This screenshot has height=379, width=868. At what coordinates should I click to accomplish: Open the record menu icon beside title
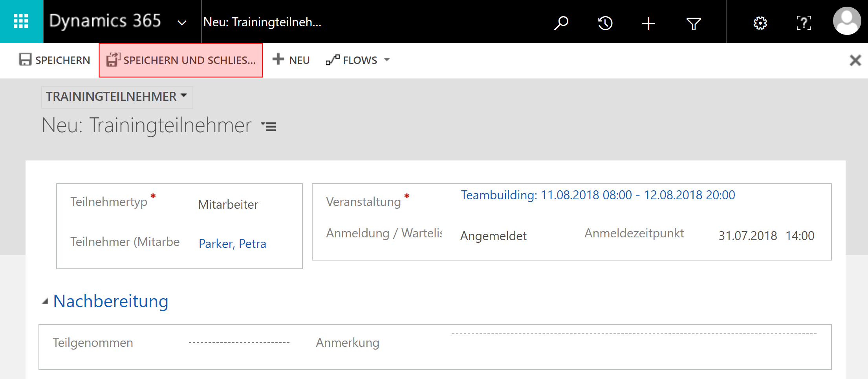[x=269, y=126]
